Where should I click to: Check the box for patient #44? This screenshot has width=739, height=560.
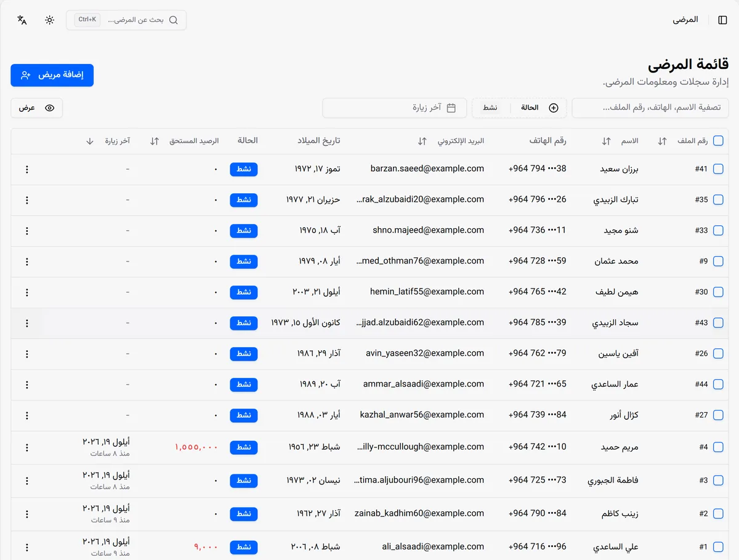tap(718, 385)
